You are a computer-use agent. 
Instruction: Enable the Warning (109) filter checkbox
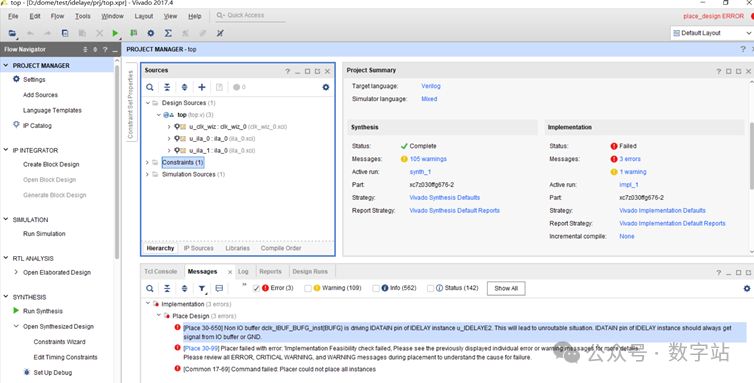(x=308, y=288)
